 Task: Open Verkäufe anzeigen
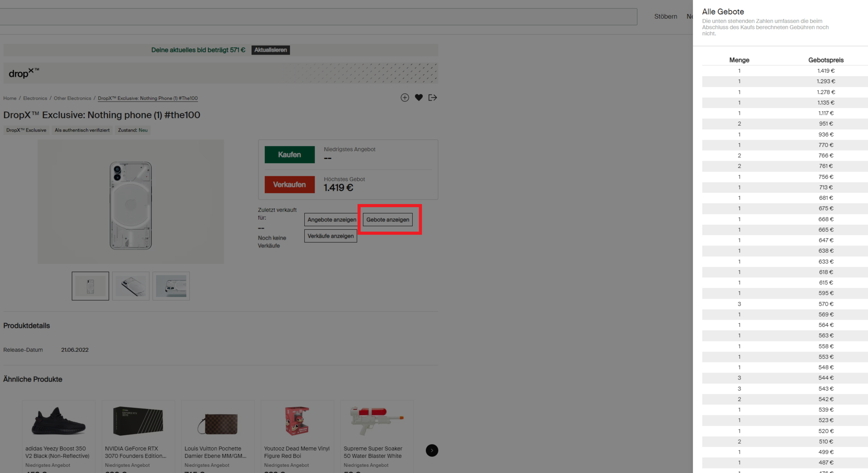pos(330,236)
